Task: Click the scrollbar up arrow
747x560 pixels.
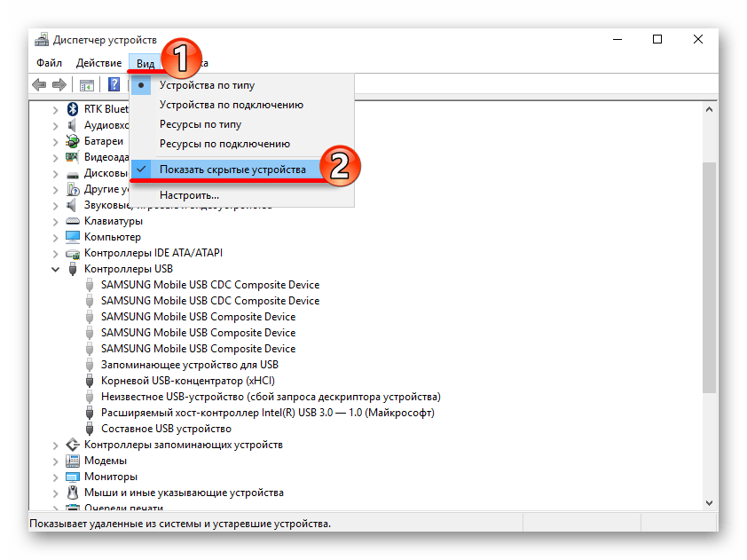Action: [x=710, y=110]
